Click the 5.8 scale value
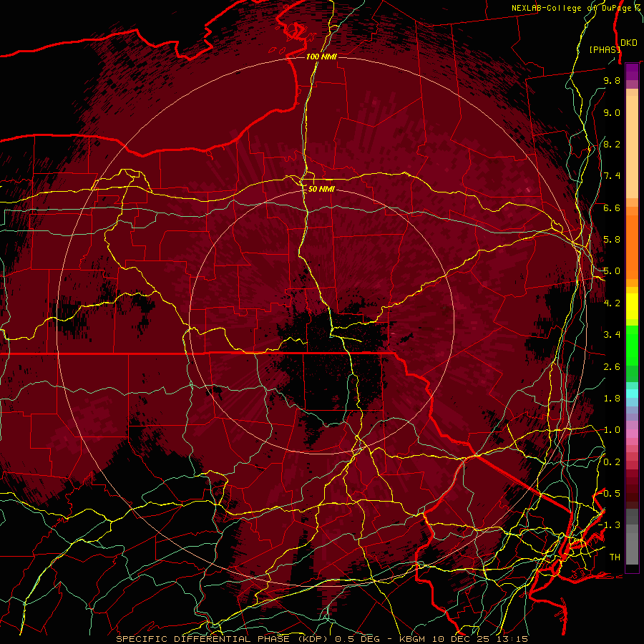Image resolution: width=644 pixels, height=644 pixels. pyautogui.click(x=612, y=240)
